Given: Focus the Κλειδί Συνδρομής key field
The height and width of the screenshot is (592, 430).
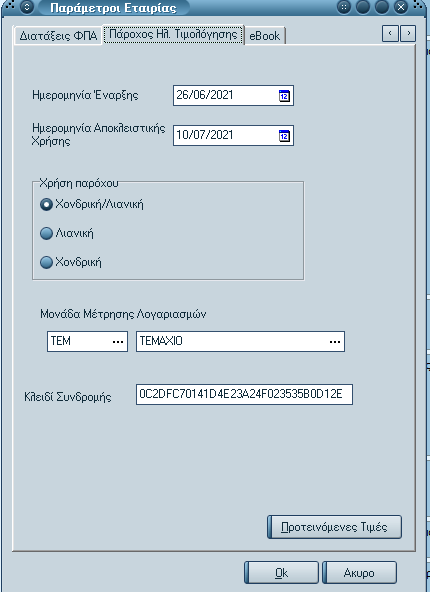Looking at the screenshot, I should (244, 395).
